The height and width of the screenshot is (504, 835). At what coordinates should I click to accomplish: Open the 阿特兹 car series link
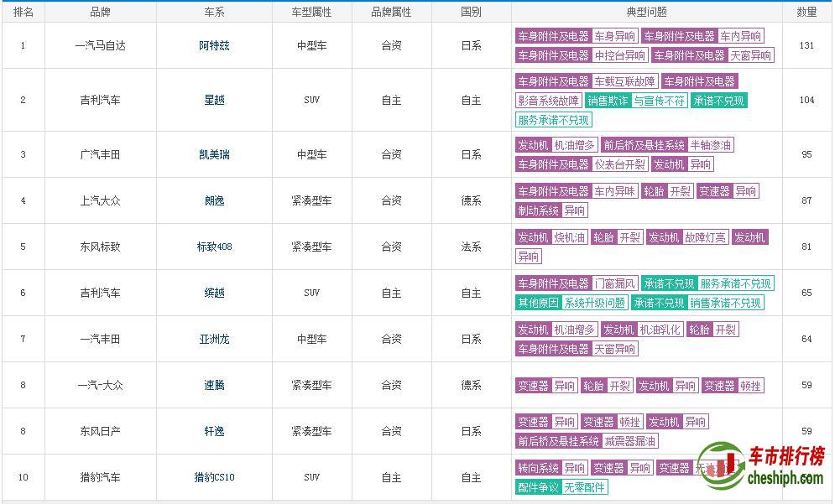pos(214,46)
